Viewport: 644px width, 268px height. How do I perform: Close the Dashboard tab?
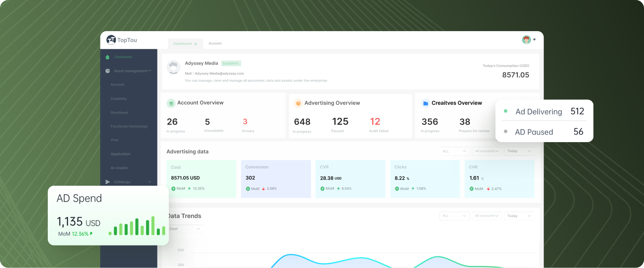(196, 44)
